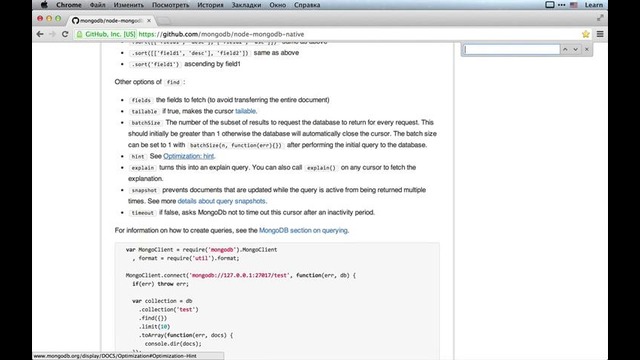
Task: Open the Файл menu
Action: 97,5
